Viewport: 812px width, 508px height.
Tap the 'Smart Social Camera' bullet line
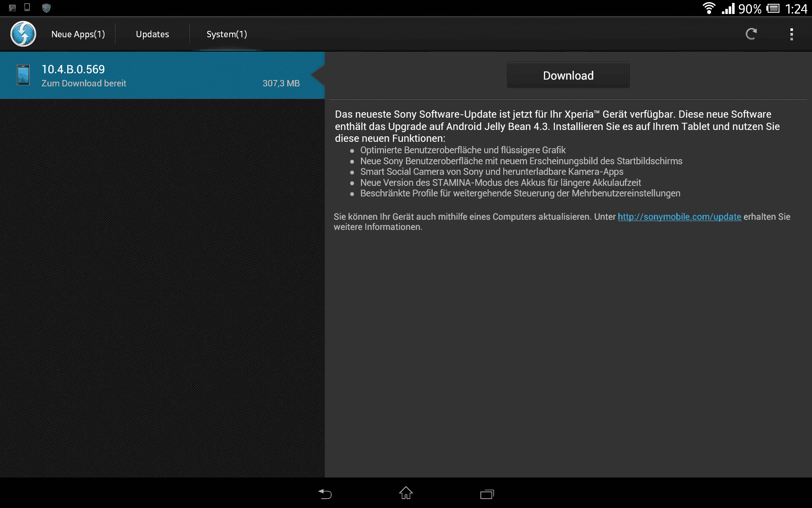point(492,171)
